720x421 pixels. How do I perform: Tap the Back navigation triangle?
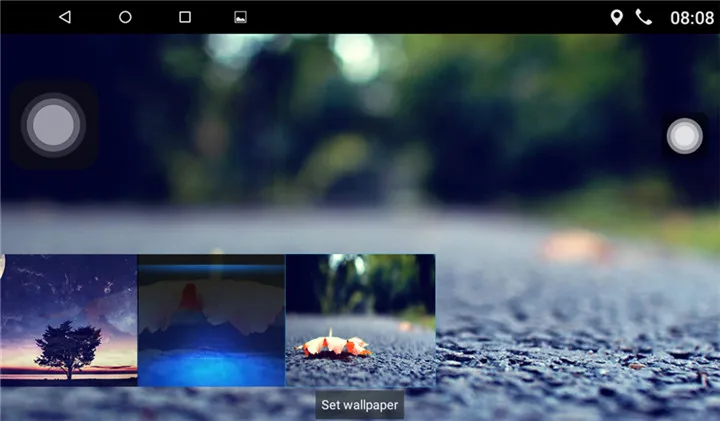65,17
